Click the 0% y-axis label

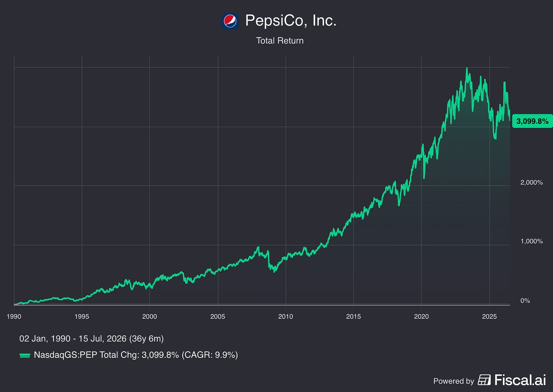525,300
